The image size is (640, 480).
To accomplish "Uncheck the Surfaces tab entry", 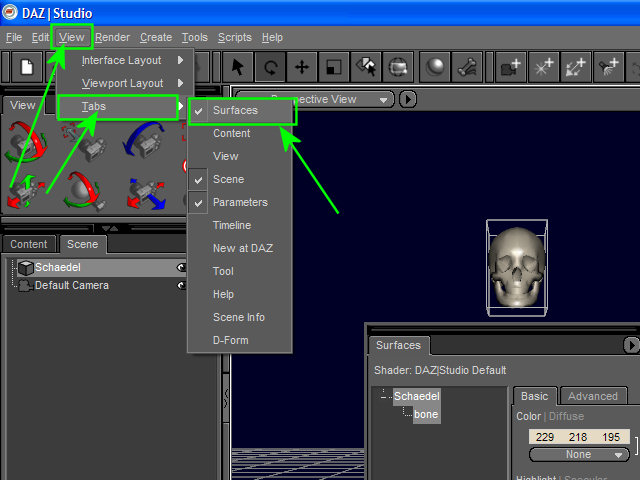I will pos(240,110).
